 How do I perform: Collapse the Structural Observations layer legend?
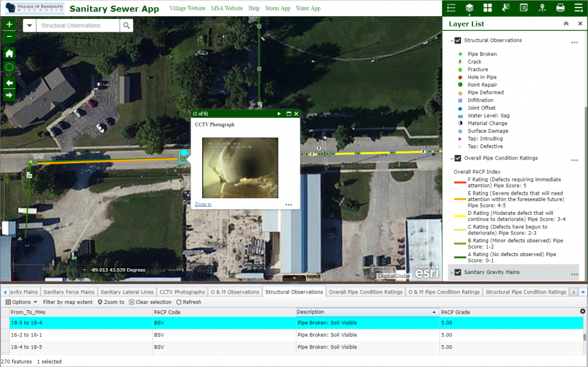click(x=451, y=40)
